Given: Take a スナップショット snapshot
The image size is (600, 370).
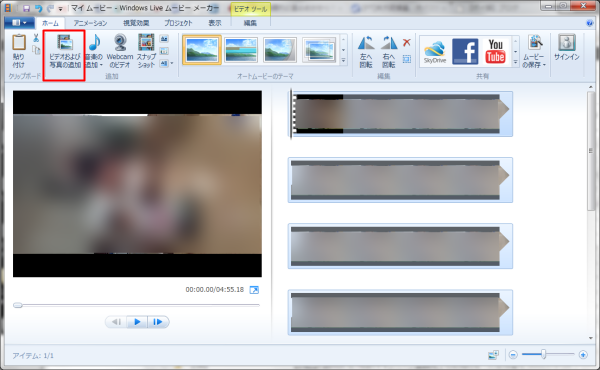Looking at the screenshot, I should pos(146,51).
